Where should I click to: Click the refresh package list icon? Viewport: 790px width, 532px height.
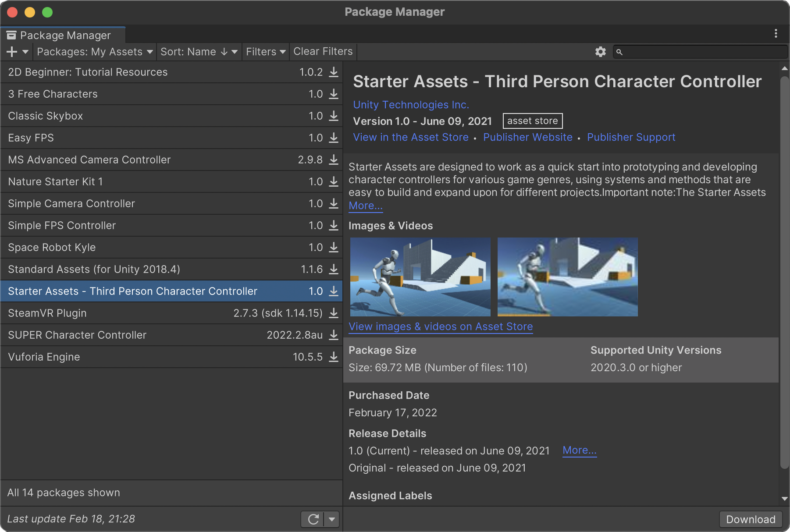[313, 519]
